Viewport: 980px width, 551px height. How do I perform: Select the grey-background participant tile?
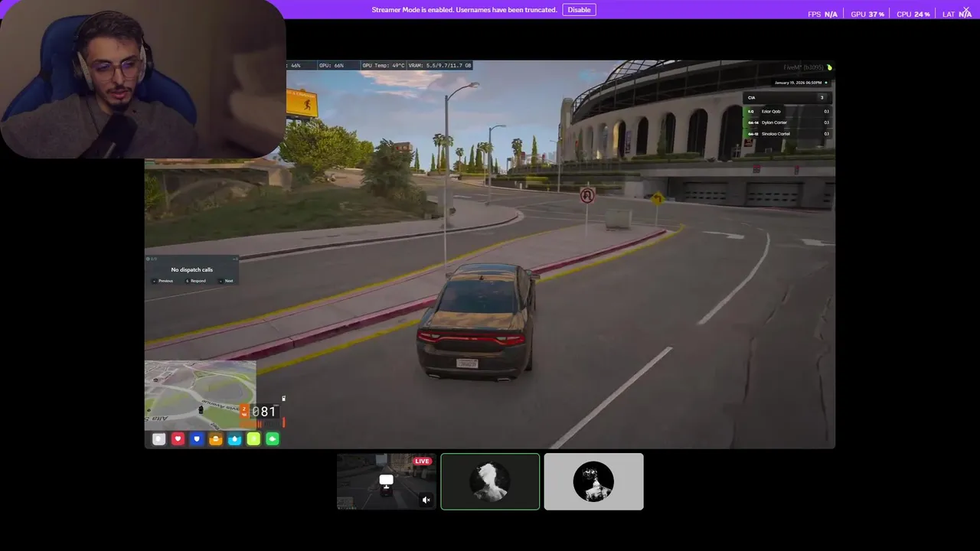tap(594, 481)
